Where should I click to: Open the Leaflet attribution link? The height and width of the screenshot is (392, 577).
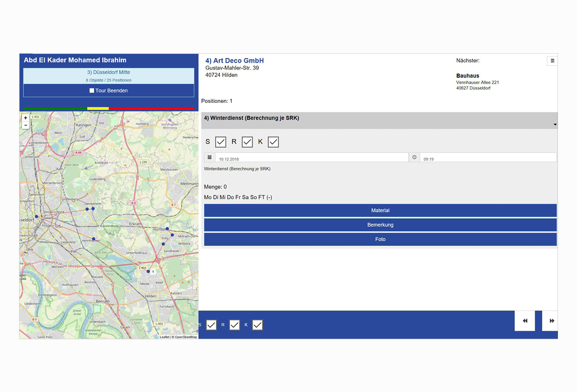pos(164,337)
